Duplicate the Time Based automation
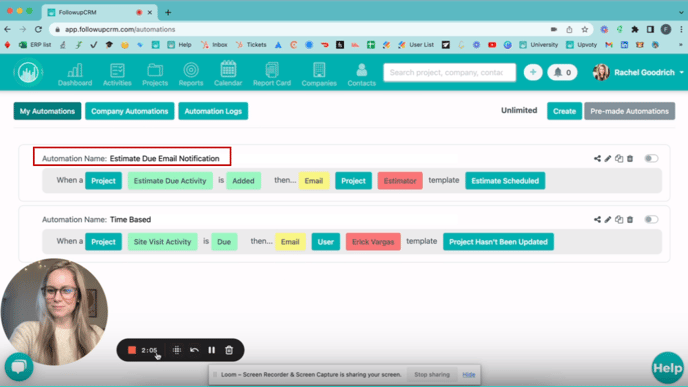The height and width of the screenshot is (387, 688). 619,219
